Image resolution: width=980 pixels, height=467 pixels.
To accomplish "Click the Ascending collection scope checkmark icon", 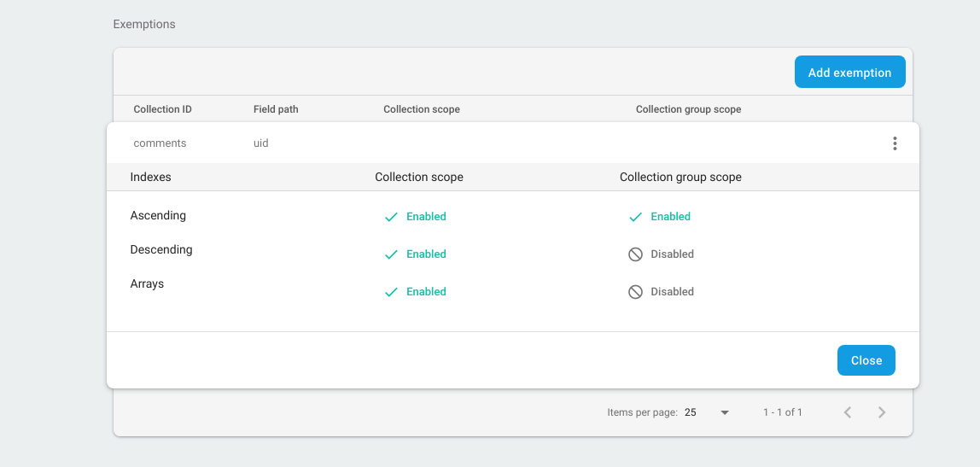I will pyautogui.click(x=391, y=217).
